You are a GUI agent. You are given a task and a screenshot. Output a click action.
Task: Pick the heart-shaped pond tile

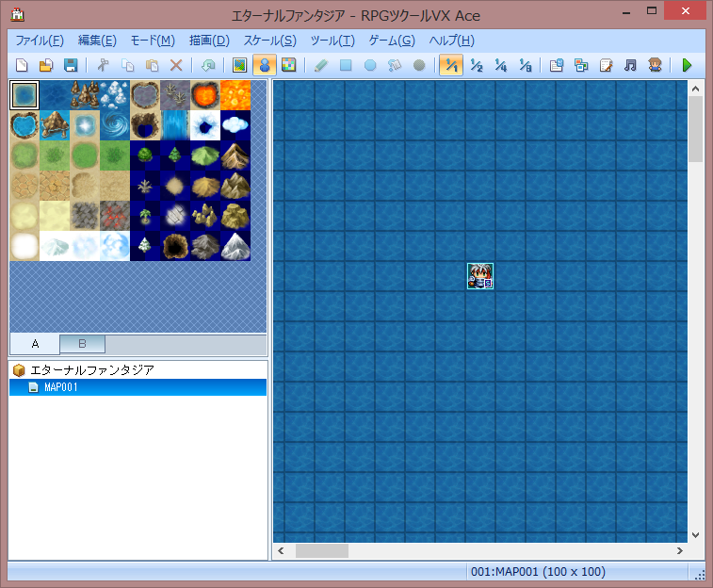pos(24,125)
